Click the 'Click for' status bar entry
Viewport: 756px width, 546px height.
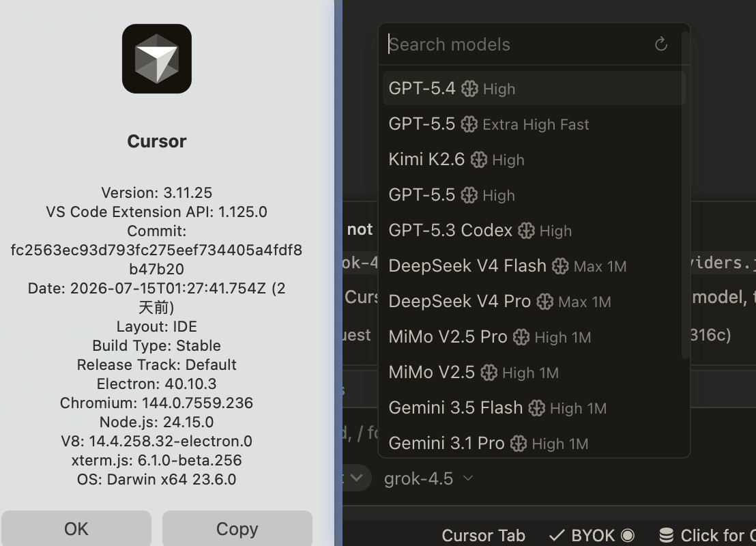point(707,535)
